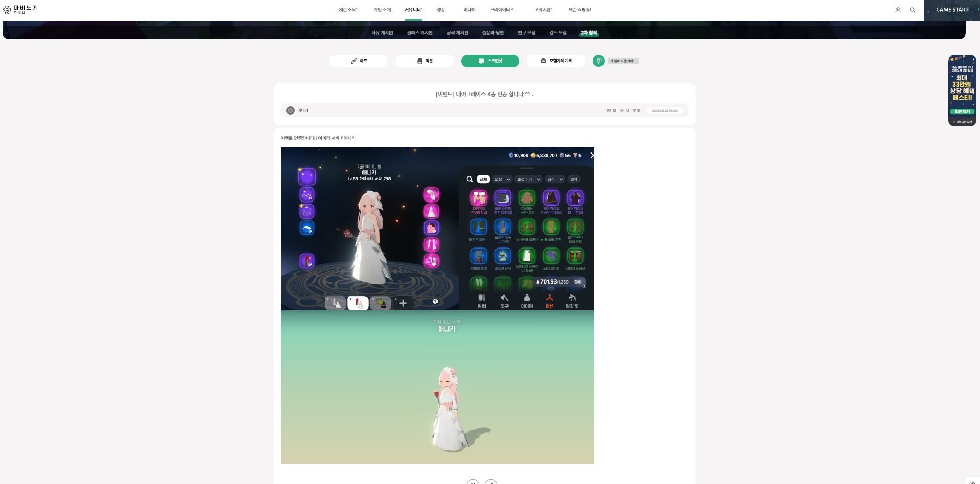The image size is (980, 484).
Task: Click the GAME START button
Action: [952, 10]
